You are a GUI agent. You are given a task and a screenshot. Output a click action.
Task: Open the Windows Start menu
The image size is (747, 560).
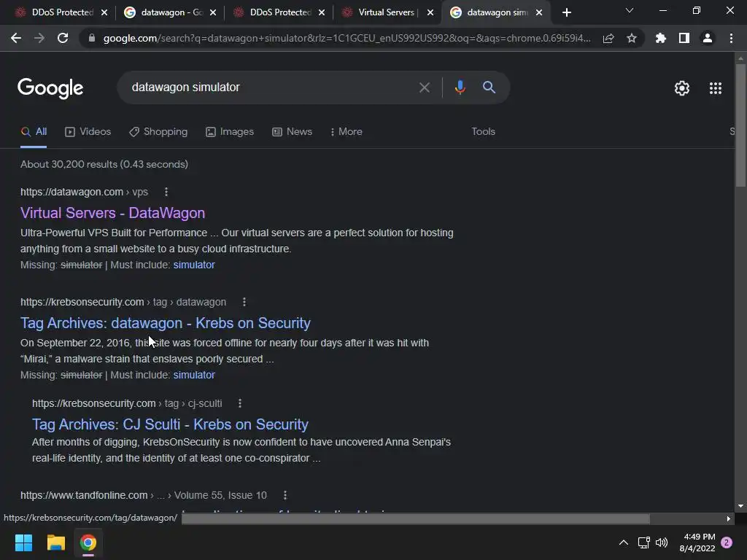pos(23,542)
